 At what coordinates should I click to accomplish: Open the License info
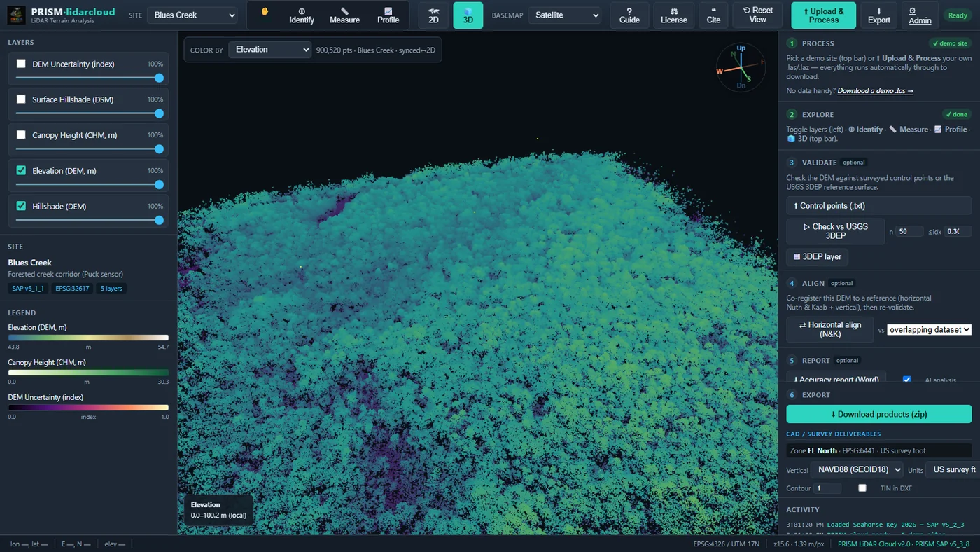pyautogui.click(x=673, y=15)
